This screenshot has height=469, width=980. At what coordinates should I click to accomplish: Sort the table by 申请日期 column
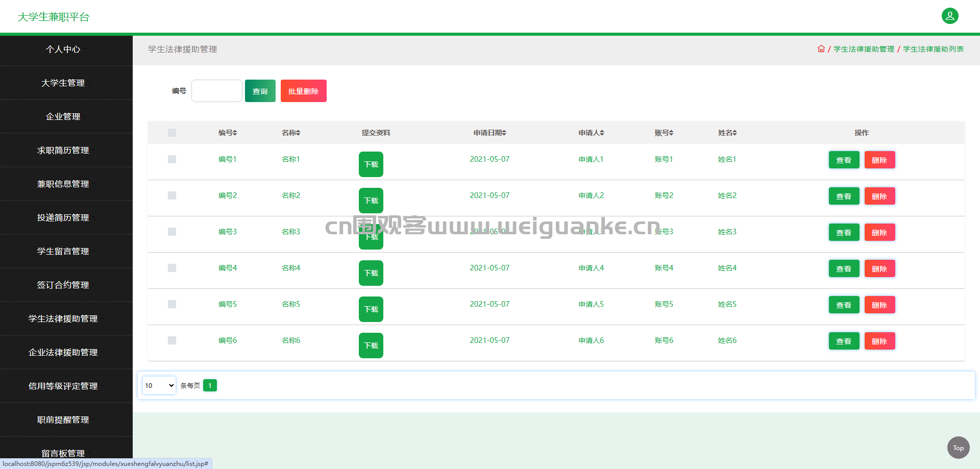[x=489, y=133]
